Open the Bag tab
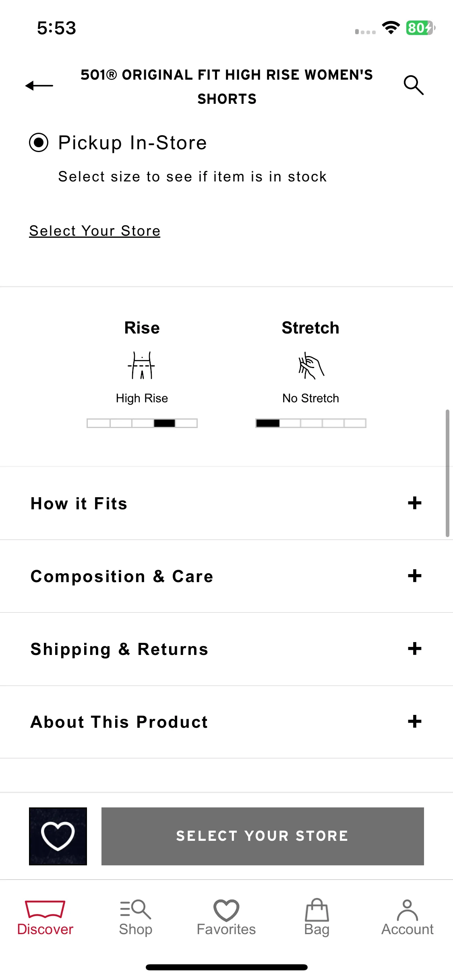This screenshot has width=453, height=980. click(x=317, y=918)
